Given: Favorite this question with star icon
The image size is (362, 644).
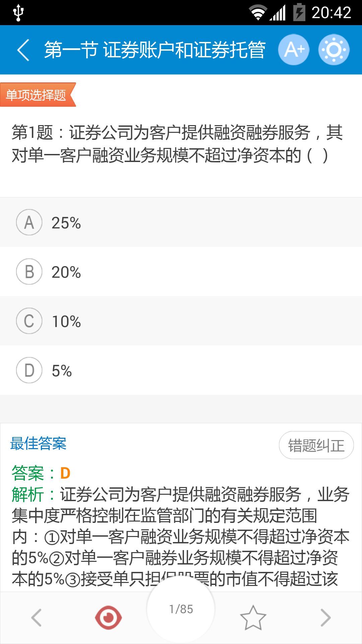Looking at the screenshot, I should tap(253, 617).
